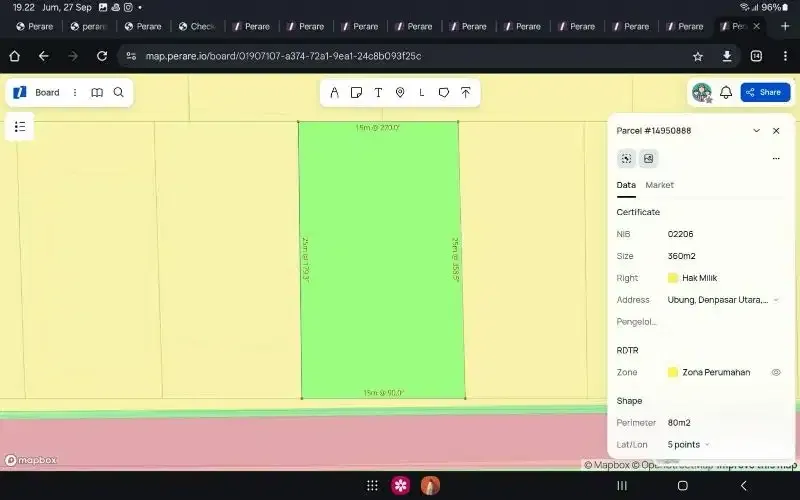
Task: Expand the Address dropdown arrow
Action: (776, 300)
